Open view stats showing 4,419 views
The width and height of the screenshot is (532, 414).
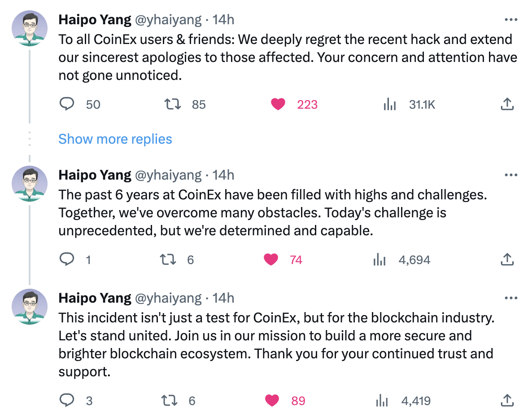tap(382, 401)
